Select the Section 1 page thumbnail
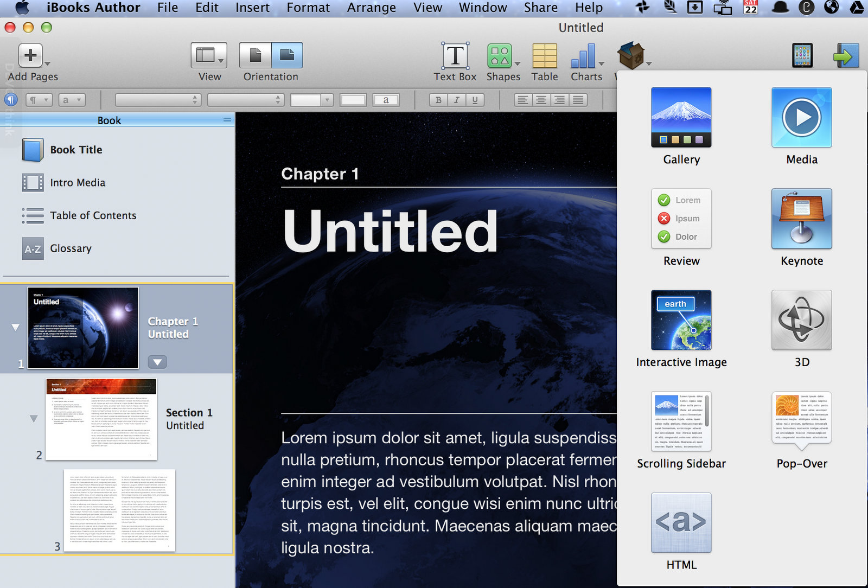868x588 pixels. [101, 419]
